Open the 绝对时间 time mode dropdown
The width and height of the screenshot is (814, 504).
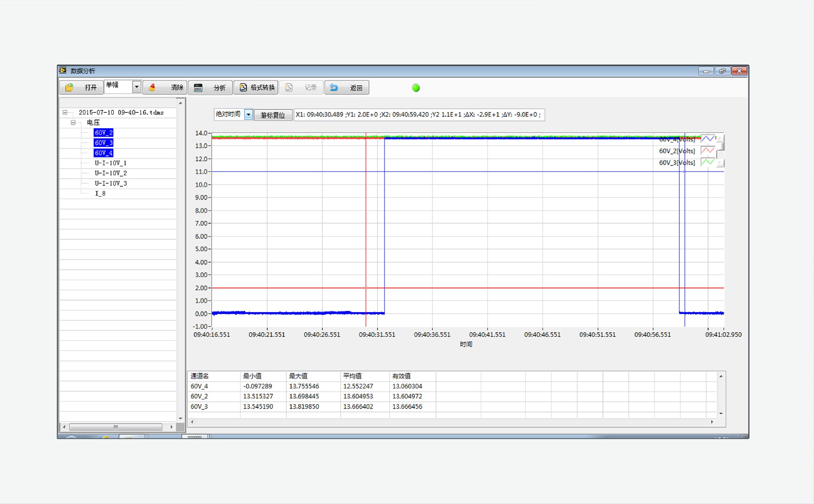point(249,115)
